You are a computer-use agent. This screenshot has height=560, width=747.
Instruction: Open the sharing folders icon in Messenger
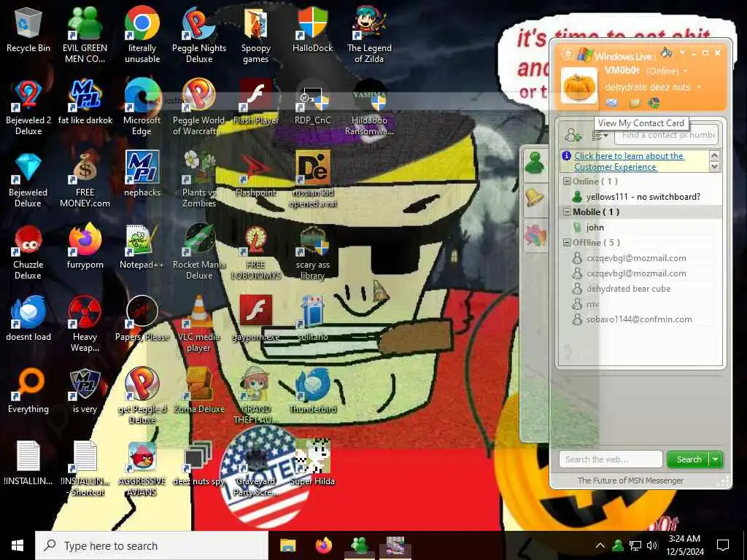(634, 103)
